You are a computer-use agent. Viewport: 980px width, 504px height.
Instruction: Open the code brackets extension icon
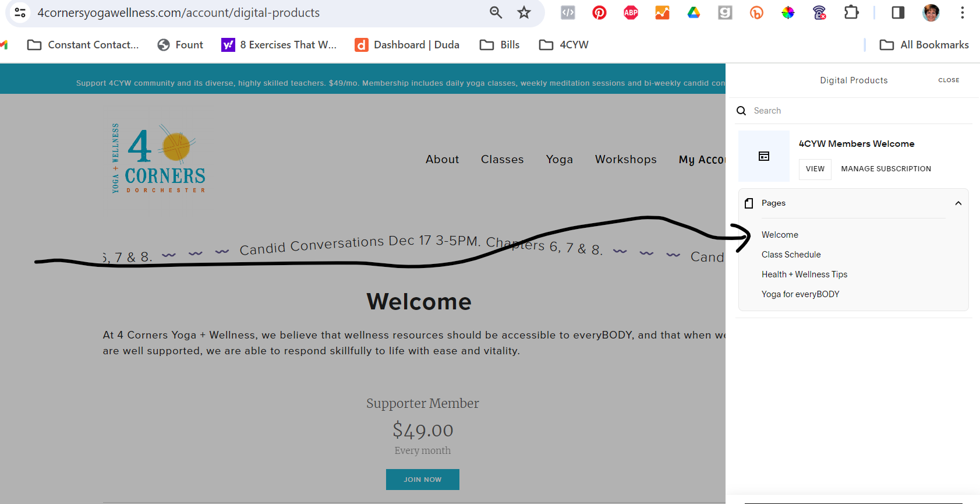(x=568, y=12)
